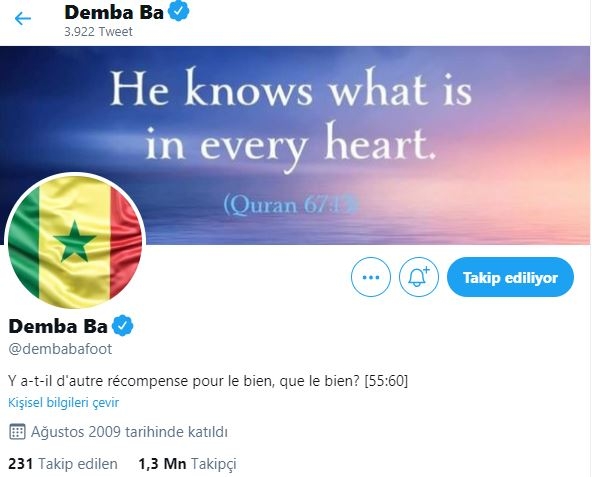Click the Demba Ba profile name
592x477 pixels.
click(x=58, y=326)
